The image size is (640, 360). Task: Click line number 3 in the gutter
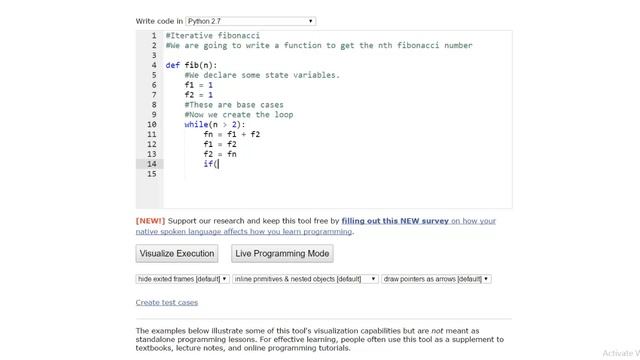[x=154, y=56]
